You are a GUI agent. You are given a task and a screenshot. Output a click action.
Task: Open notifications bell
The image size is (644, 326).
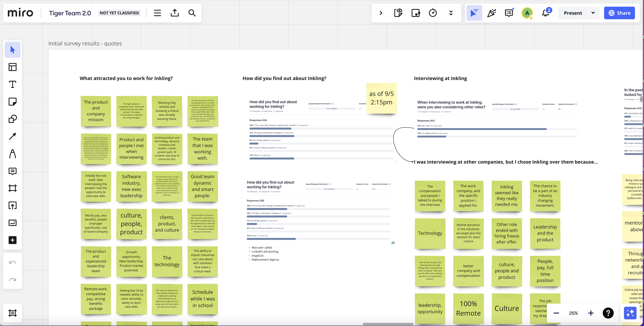[546, 13]
